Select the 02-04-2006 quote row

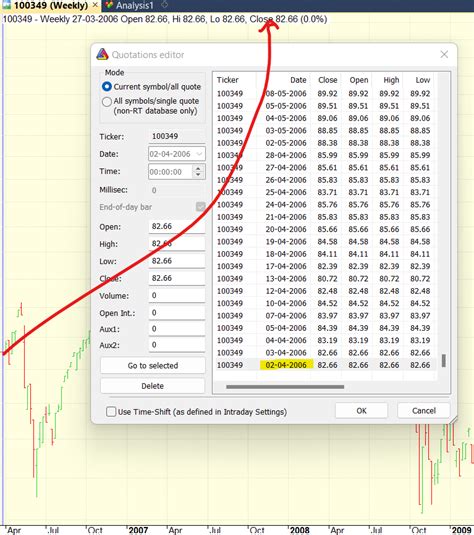point(325,365)
